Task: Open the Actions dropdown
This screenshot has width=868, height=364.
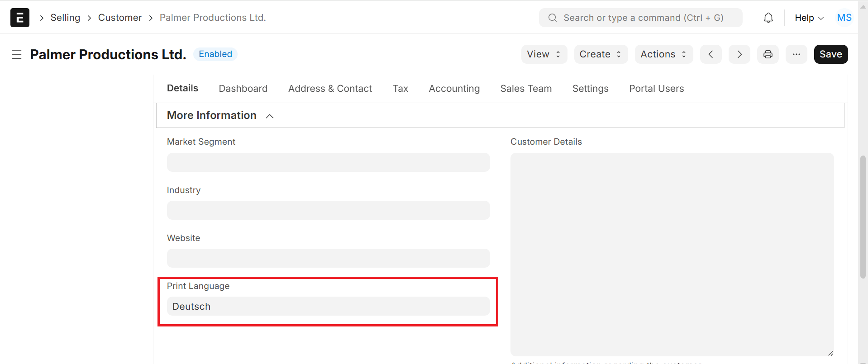Action: pyautogui.click(x=663, y=54)
